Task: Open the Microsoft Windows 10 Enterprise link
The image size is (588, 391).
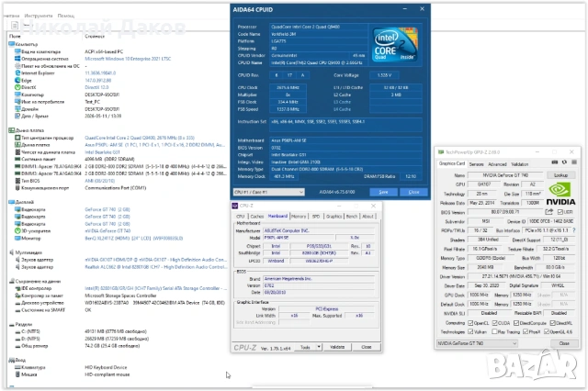Action: coord(128,59)
